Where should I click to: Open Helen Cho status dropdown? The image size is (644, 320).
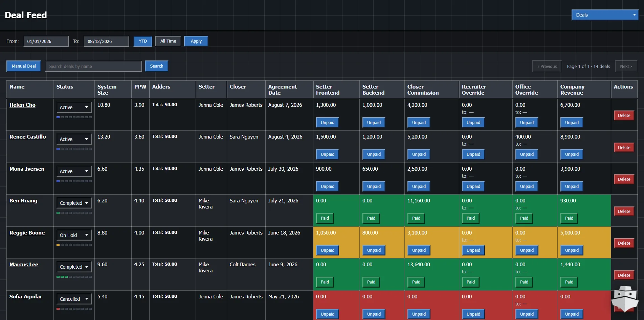(x=74, y=107)
